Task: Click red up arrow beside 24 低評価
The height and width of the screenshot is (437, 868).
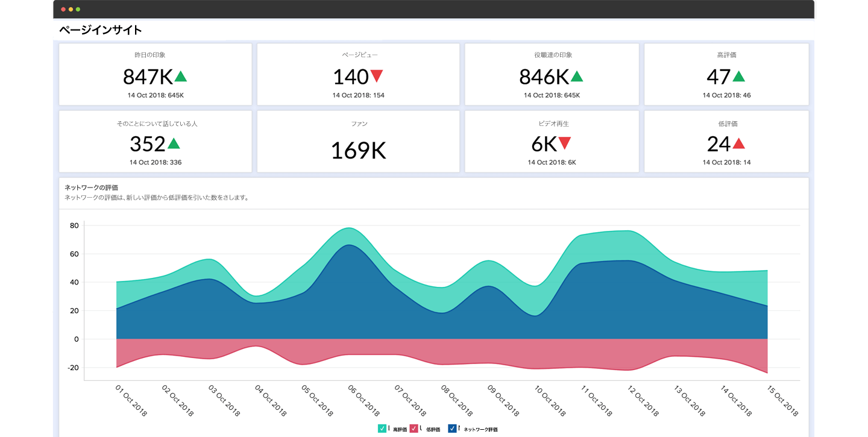Action: coord(738,143)
